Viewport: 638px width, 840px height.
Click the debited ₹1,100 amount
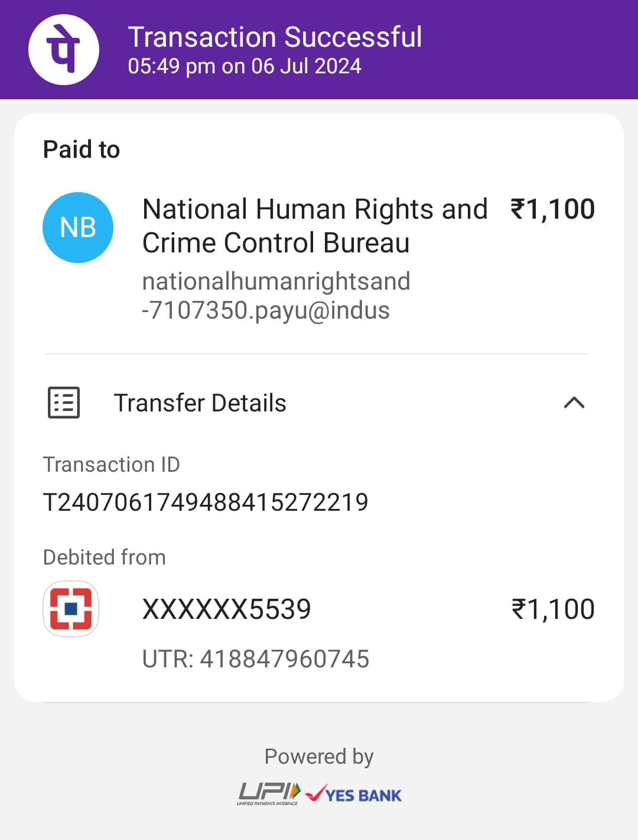tap(552, 609)
